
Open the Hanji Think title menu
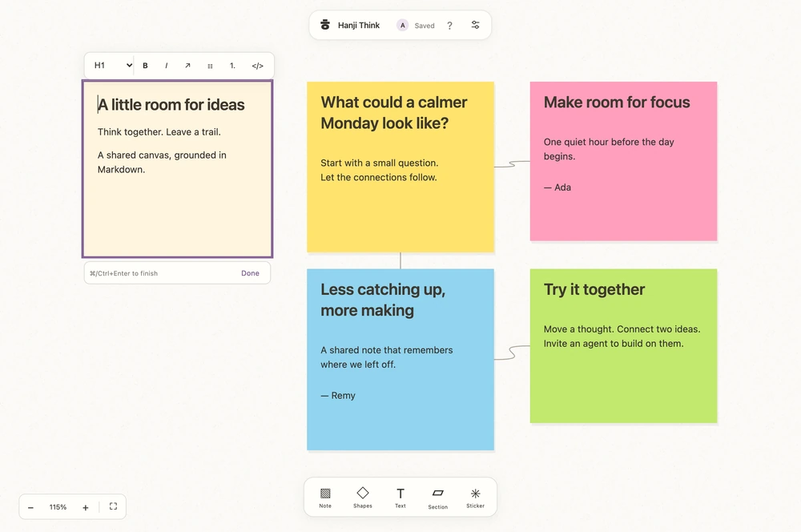[x=359, y=25]
